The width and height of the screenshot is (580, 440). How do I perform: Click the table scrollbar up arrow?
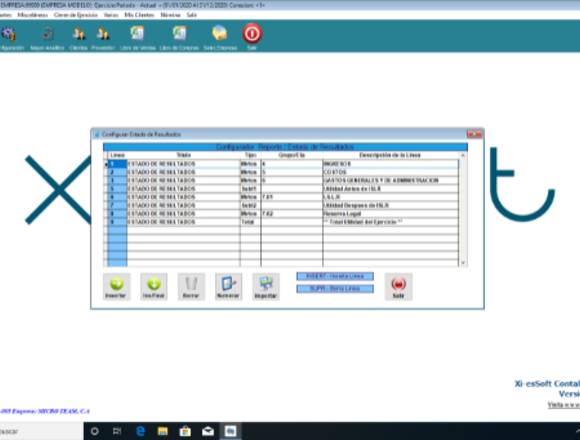click(463, 156)
